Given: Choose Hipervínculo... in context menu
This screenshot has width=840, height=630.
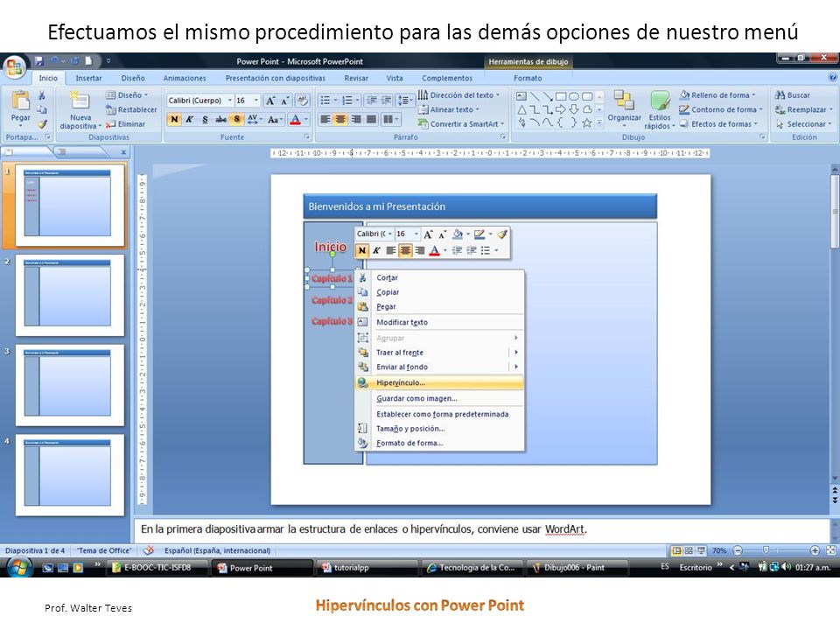Looking at the screenshot, I should pyautogui.click(x=439, y=382).
